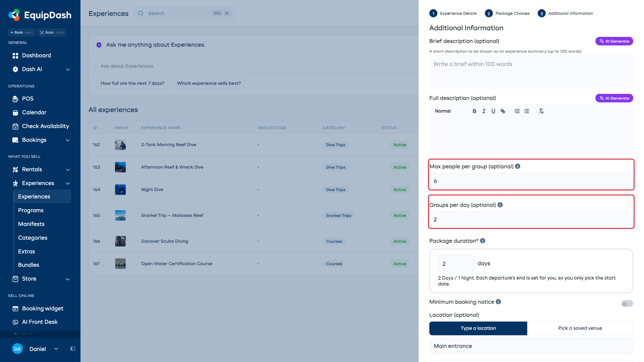Open AI Front Desk
This screenshot has height=362, width=644.
40,322
